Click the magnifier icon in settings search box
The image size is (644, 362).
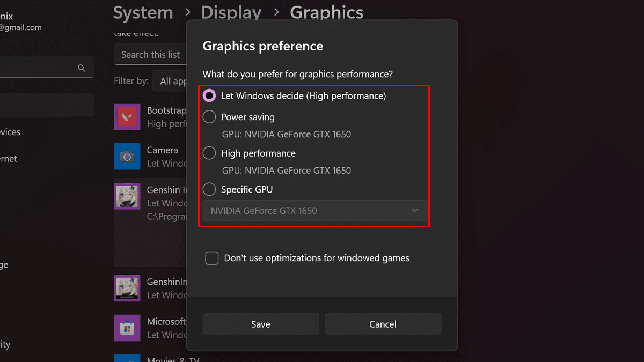tap(82, 68)
